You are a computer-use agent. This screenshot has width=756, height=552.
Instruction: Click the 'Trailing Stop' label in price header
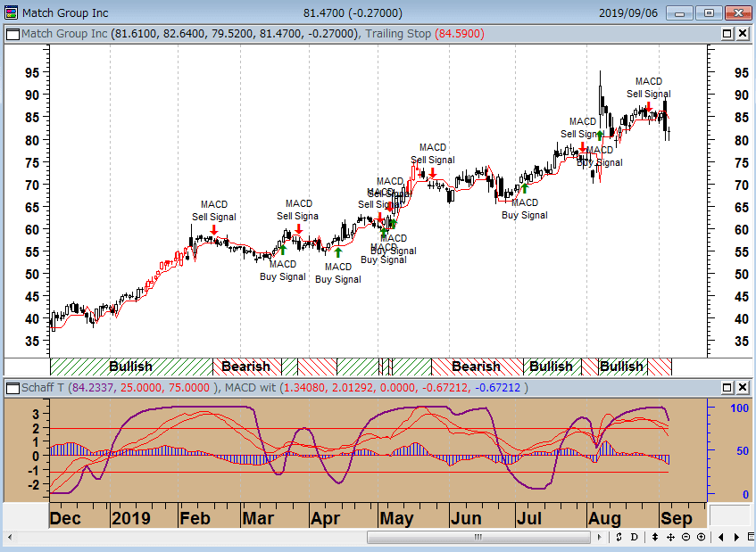(x=398, y=34)
